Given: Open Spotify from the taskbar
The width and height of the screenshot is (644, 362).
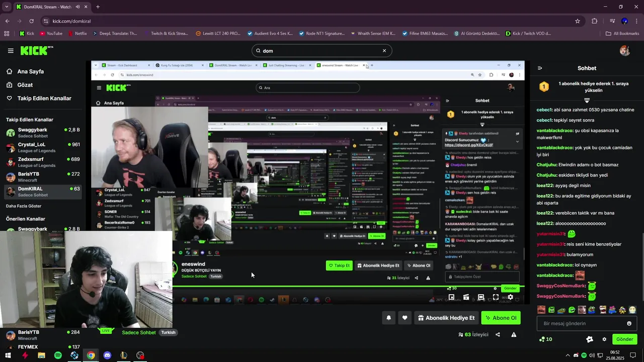Looking at the screenshot, I should coord(58,355).
